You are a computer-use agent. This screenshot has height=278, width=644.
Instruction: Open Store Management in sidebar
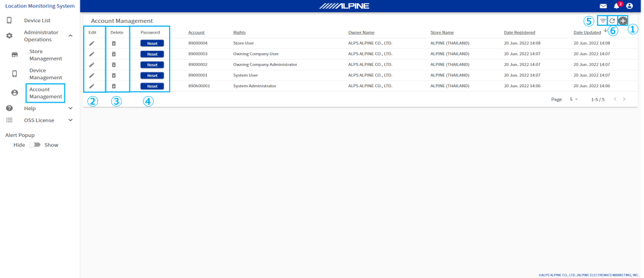point(46,54)
